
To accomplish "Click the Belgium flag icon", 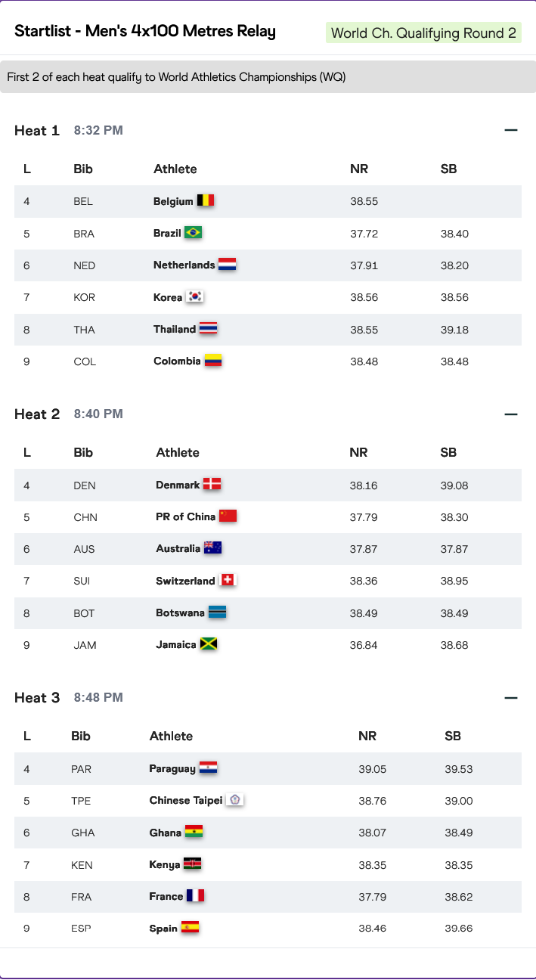I will pos(206,201).
